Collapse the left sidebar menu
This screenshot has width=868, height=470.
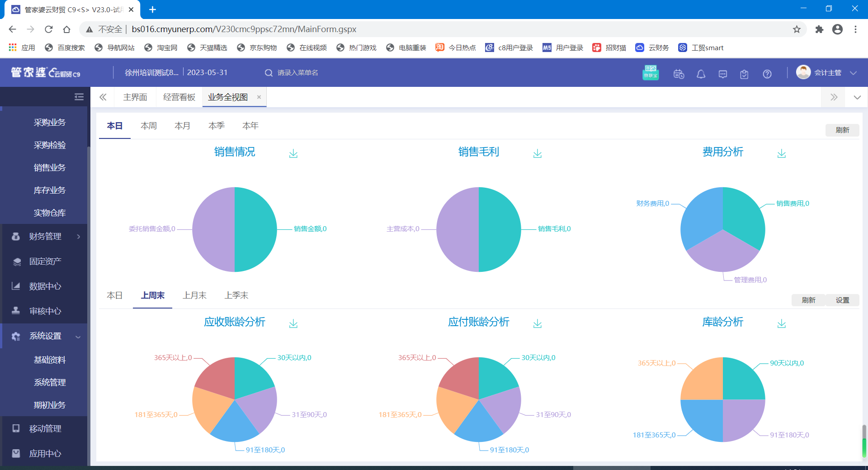click(x=79, y=97)
